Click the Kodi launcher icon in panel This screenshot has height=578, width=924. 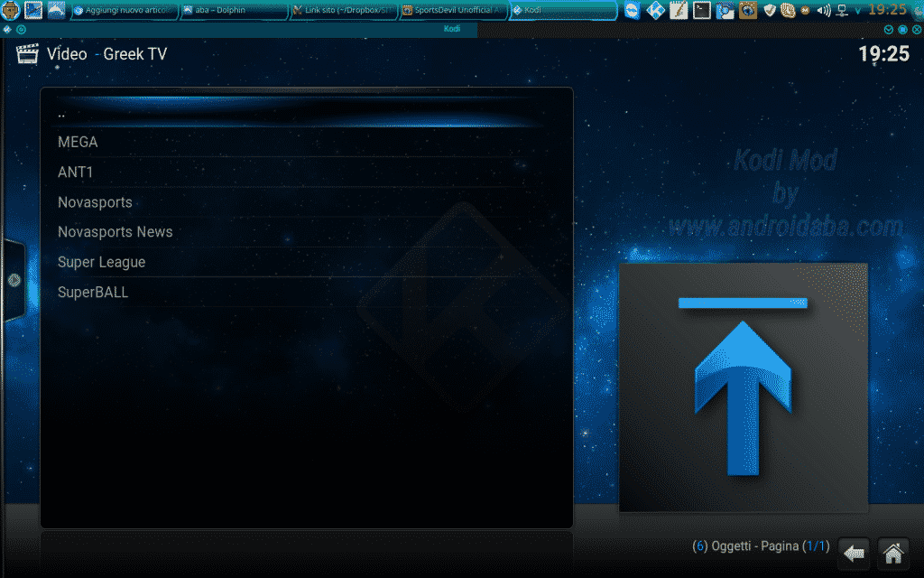655,10
